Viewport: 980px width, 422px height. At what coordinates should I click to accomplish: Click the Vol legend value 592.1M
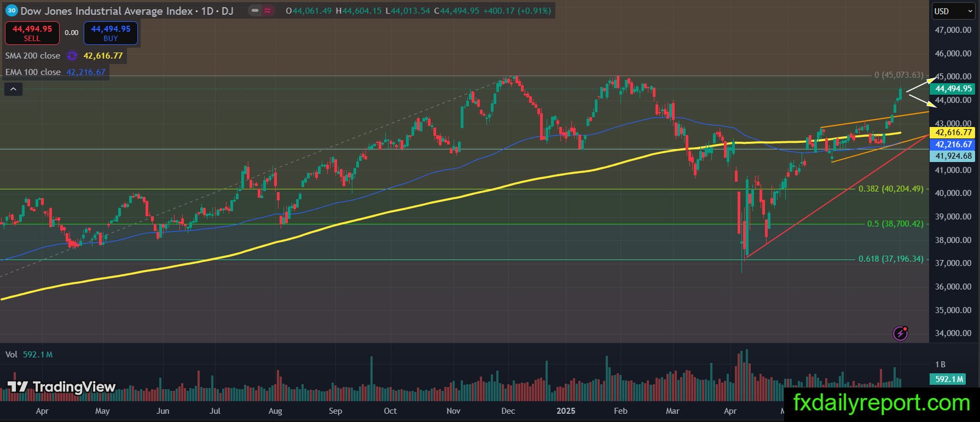pyautogui.click(x=38, y=355)
